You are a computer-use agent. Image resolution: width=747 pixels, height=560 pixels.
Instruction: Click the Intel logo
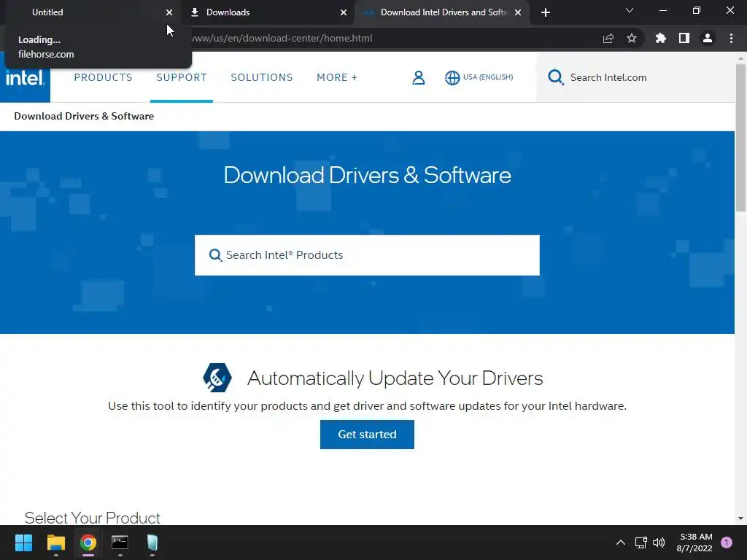pos(25,77)
